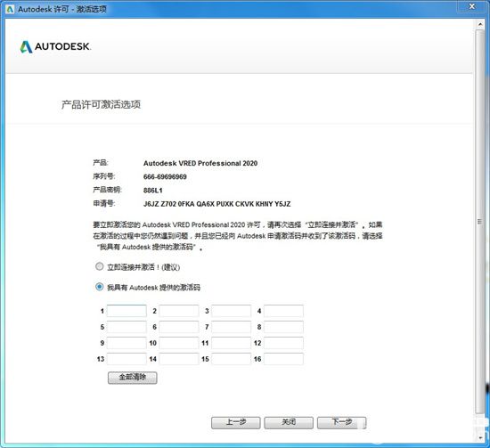The height and width of the screenshot is (448, 490).
Task: Select the 'I have an Autodesk activation code' radio
Action: [x=100, y=287]
